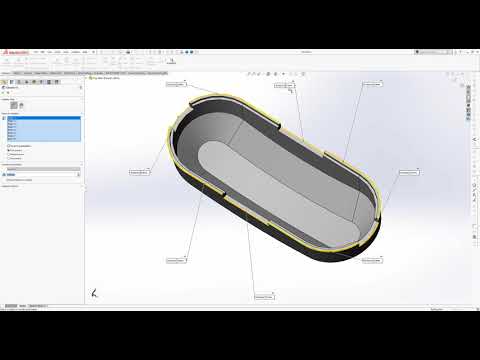Expand the Setback Parameters section
The height and width of the screenshot is (360, 480).
[x=82, y=186]
